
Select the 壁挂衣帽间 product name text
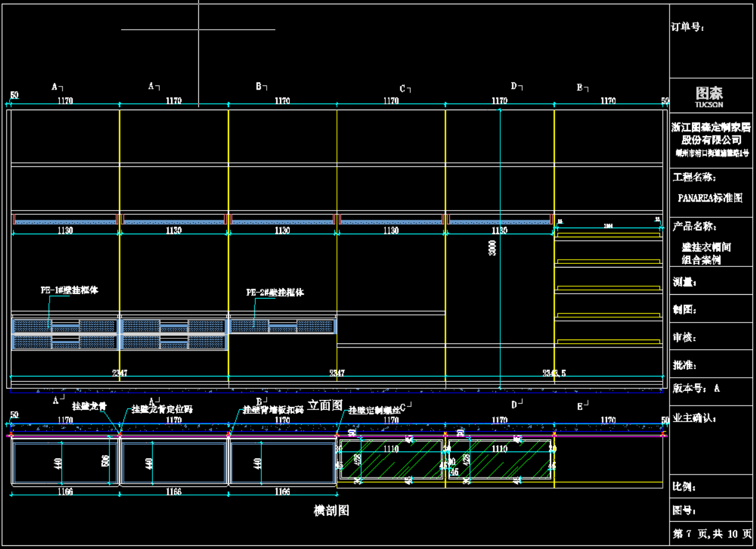coord(706,247)
